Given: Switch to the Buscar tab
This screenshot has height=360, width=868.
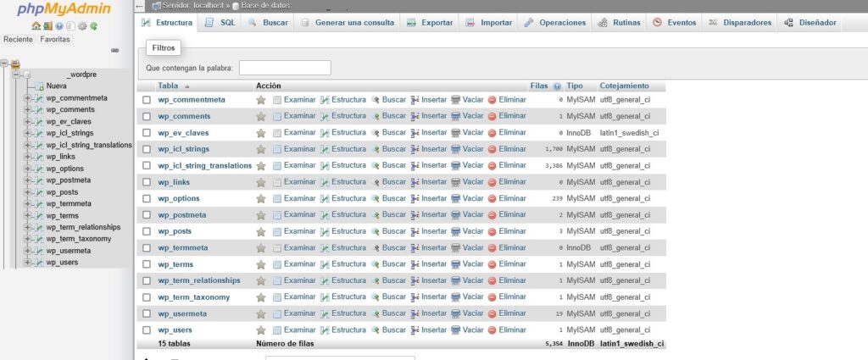Looking at the screenshot, I should click(268, 23).
